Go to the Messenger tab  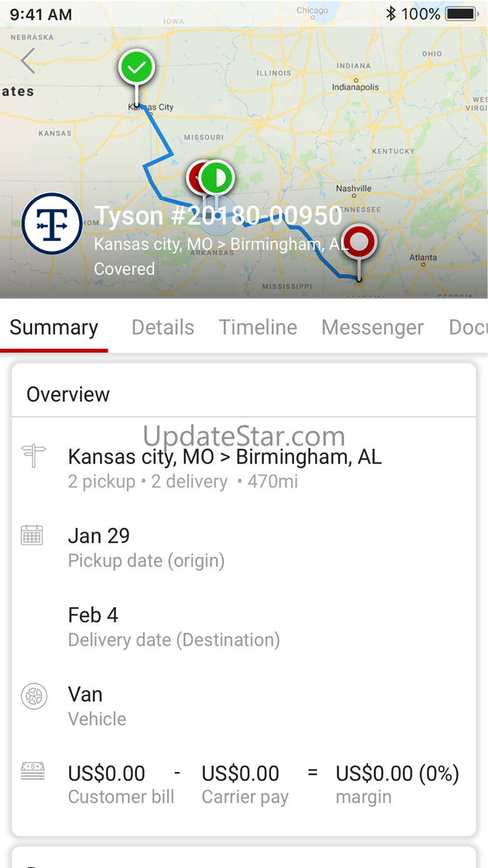(372, 327)
